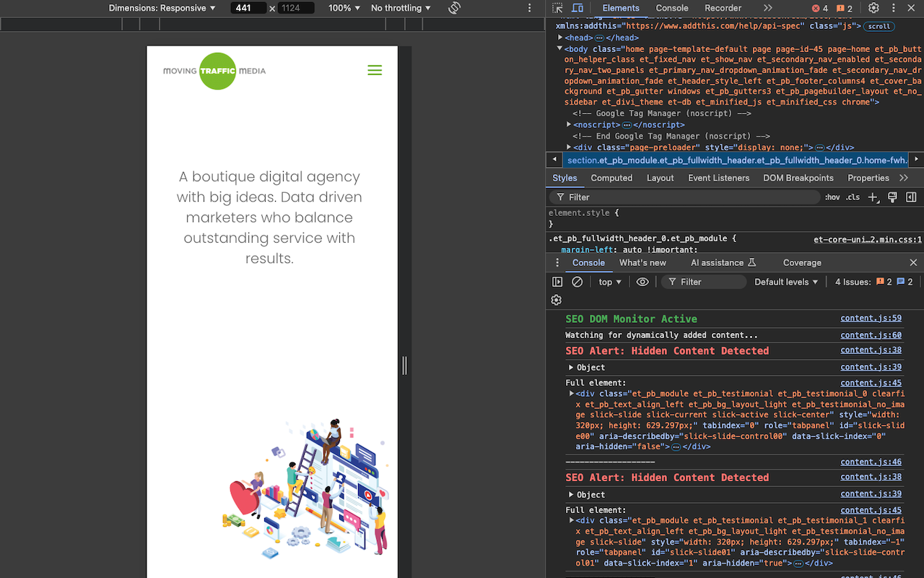This screenshot has height=578, width=924.
Task: Toggle :hov element state options
Action: click(x=832, y=197)
